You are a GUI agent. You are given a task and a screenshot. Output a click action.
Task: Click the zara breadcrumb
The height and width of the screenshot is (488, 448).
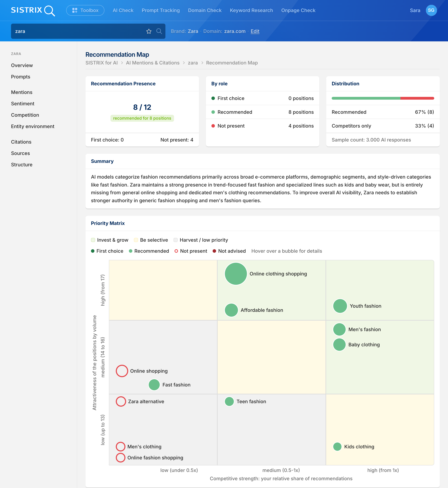point(193,63)
